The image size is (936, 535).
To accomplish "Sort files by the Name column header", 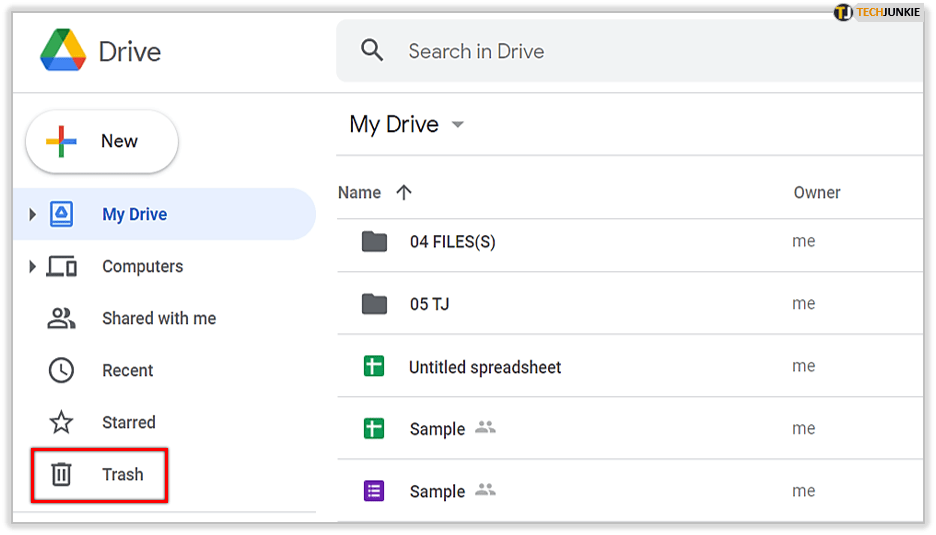I will point(359,193).
